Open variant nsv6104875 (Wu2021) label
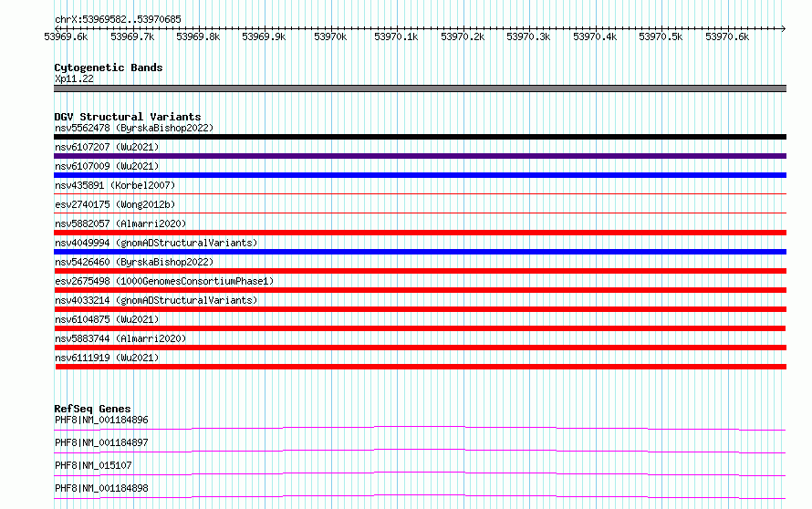Screen dimensions: 812x509 tap(107, 319)
